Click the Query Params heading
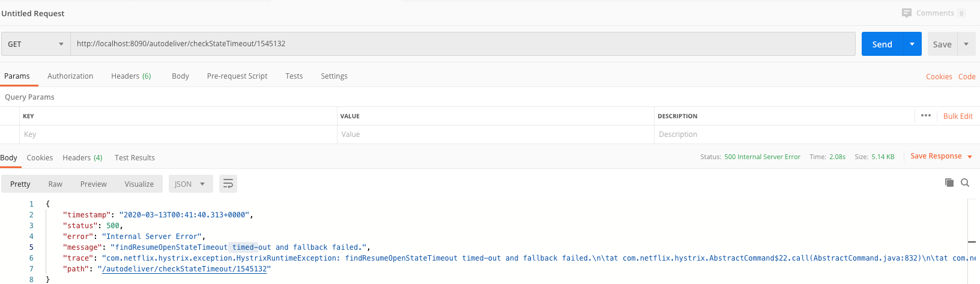Viewport: 980px width, 284px height. point(29,97)
